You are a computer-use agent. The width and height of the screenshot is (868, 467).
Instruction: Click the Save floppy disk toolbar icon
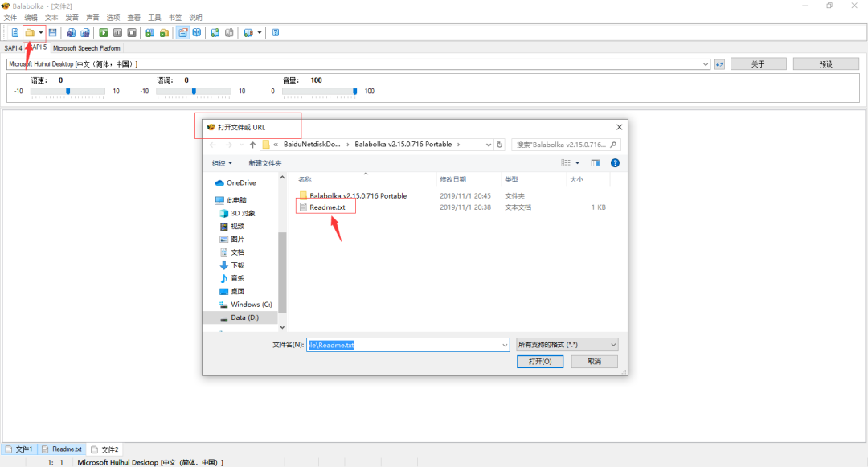click(x=52, y=33)
